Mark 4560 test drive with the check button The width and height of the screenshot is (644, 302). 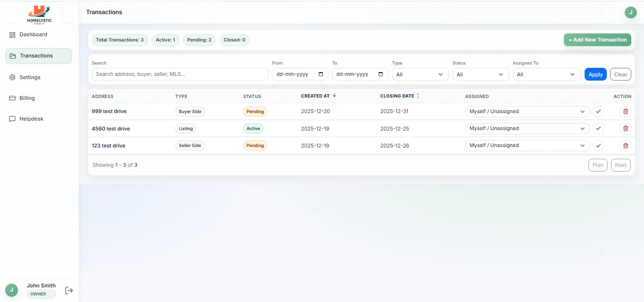coord(598,128)
